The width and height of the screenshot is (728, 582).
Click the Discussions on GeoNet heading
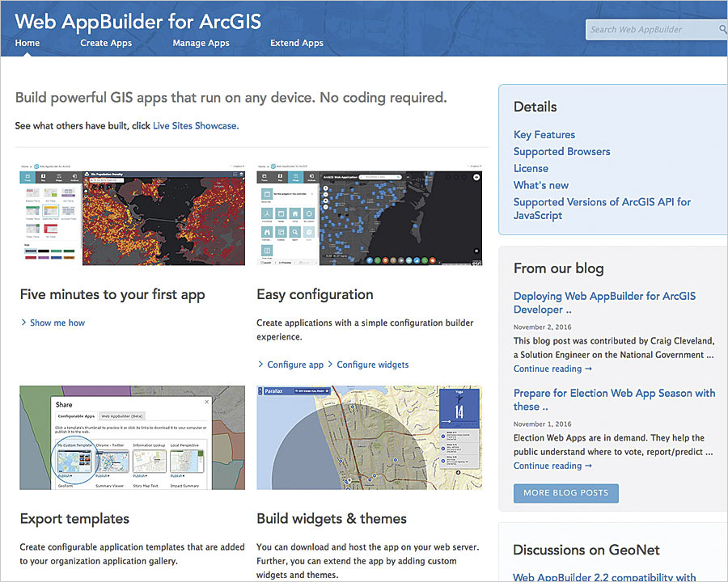pyautogui.click(x=586, y=550)
